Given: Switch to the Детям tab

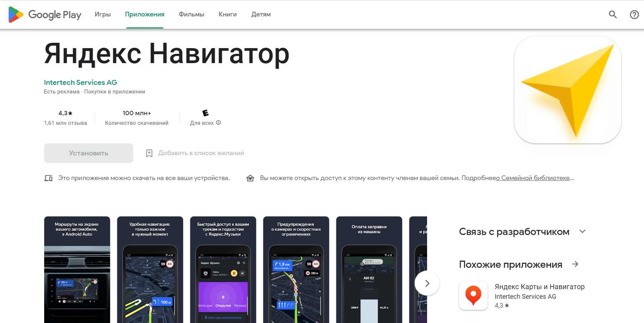Looking at the screenshot, I should (x=261, y=14).
